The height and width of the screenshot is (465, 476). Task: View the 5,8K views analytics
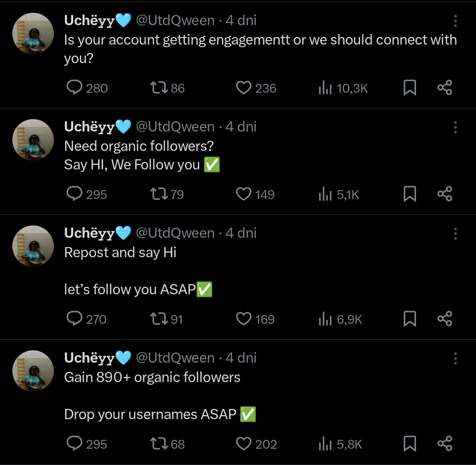coord(325,444)
